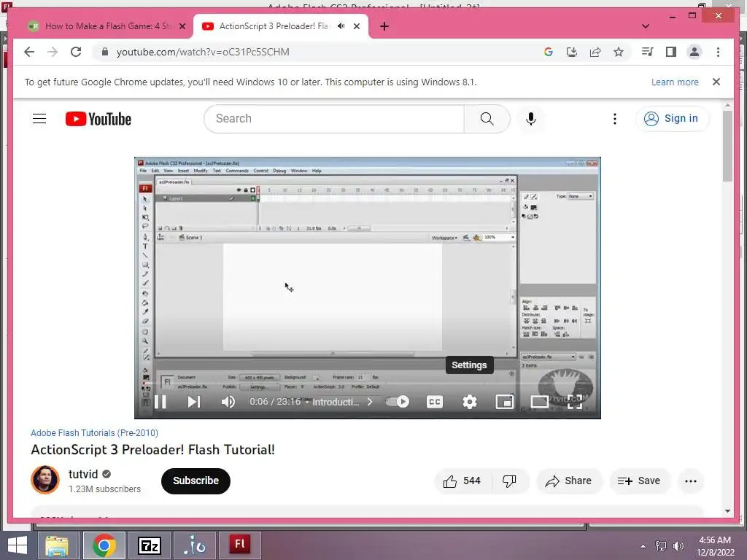Bookmark this page with the star
The width and height of the screenshot is (747, 560).
[x=619, y=52]
